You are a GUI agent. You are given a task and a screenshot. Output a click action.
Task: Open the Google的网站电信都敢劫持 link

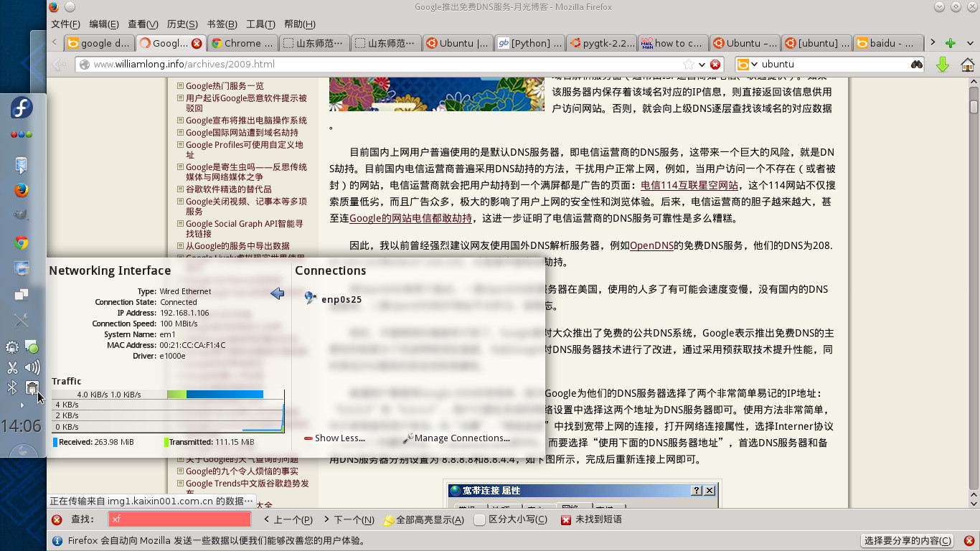tap(410, 218)
